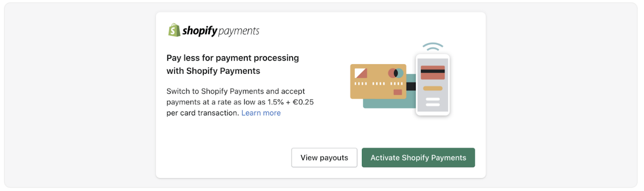The image size is (644, 191).
Task: Click the Shopify shopping bag logo icon
Action: tap(174, 30)
